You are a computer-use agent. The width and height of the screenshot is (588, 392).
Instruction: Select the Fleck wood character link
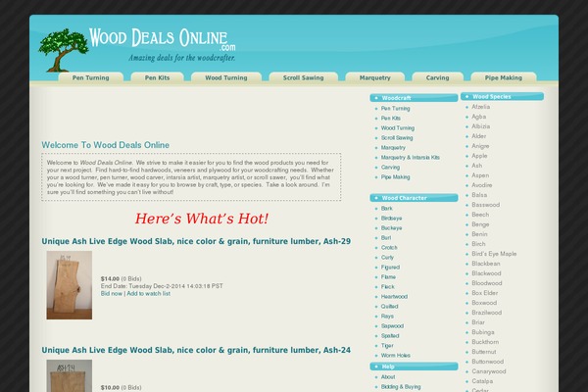[388, 286]
